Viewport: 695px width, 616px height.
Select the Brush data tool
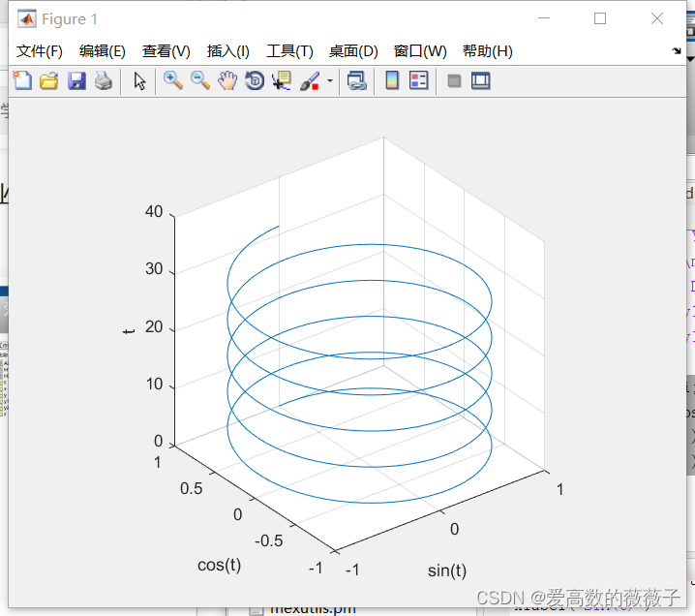(310, 81)
